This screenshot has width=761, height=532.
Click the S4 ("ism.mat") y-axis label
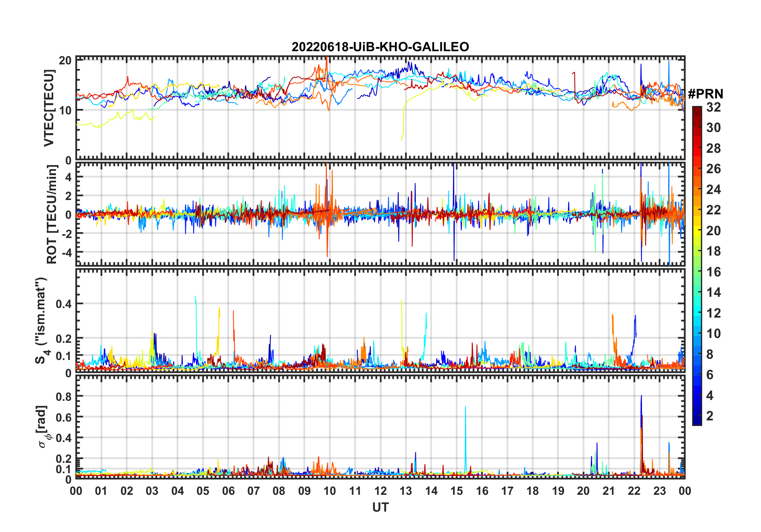click(42, 321)
